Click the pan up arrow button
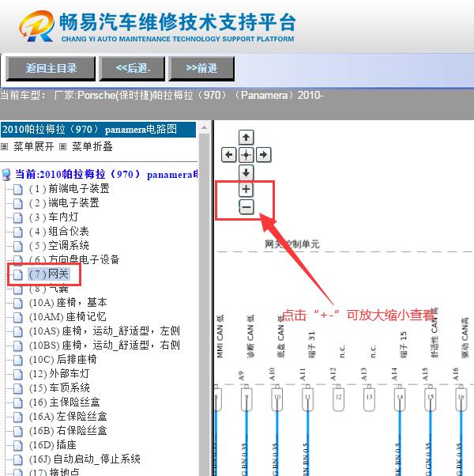The image size is (474, 476). (x=246, y=138)
